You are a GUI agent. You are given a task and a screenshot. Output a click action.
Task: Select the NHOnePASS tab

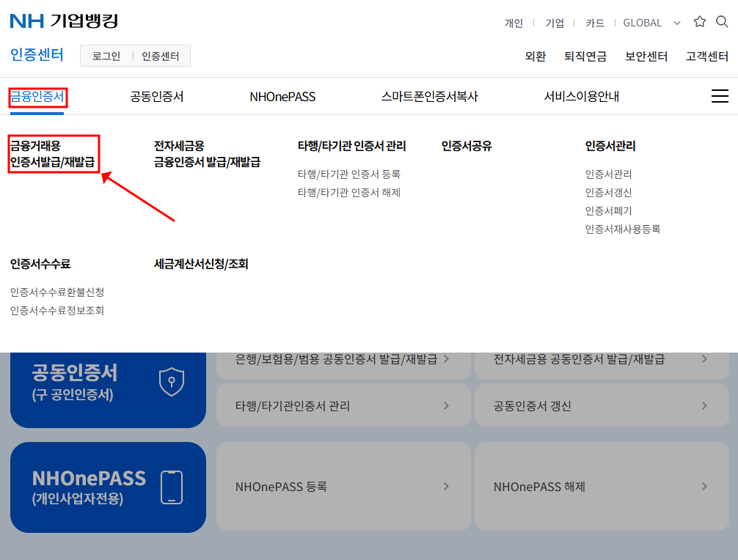(282, 97)
